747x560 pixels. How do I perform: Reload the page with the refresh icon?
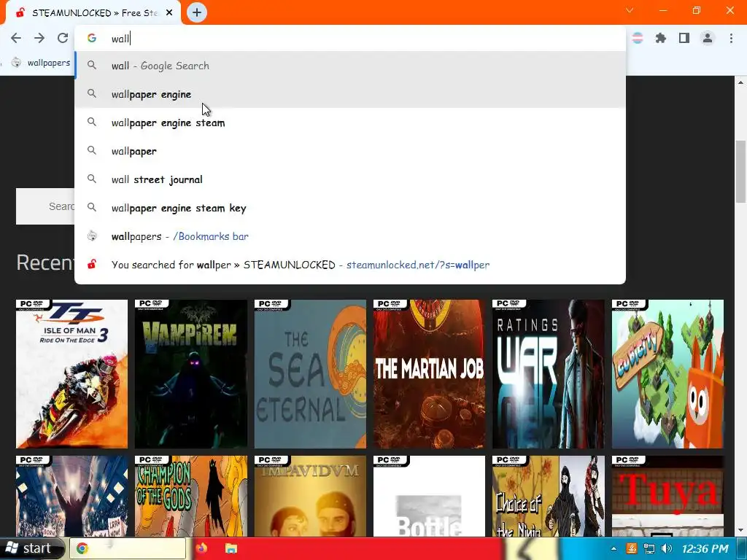63,38
